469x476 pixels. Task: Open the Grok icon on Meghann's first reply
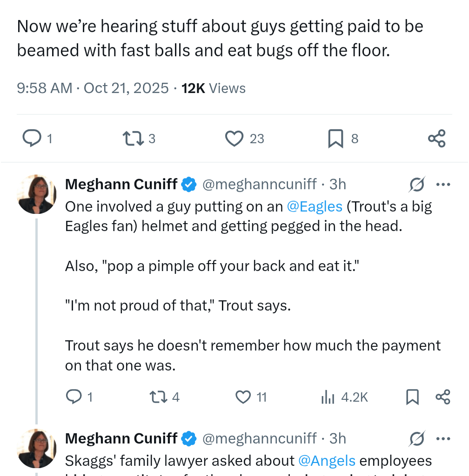(x=417, y=184)
